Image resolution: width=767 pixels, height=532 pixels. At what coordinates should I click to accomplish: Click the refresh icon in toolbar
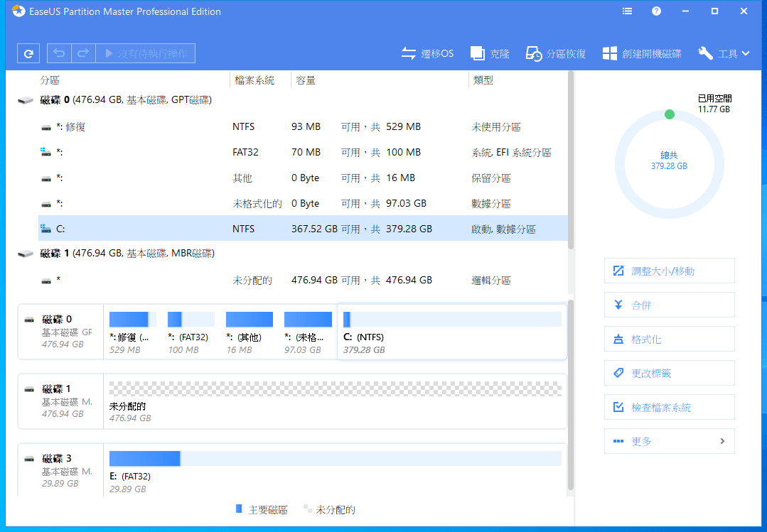click(x=28, y=53)
